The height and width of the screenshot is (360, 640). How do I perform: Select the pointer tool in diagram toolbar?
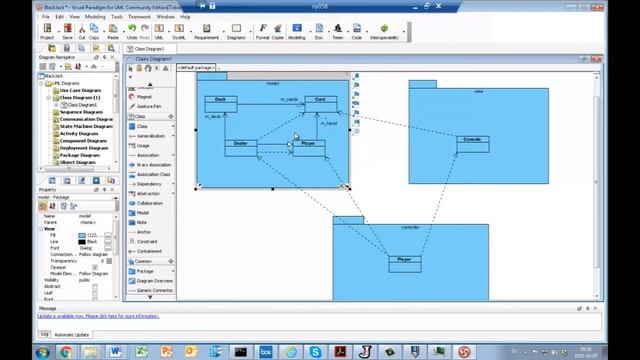click(131, 68)
